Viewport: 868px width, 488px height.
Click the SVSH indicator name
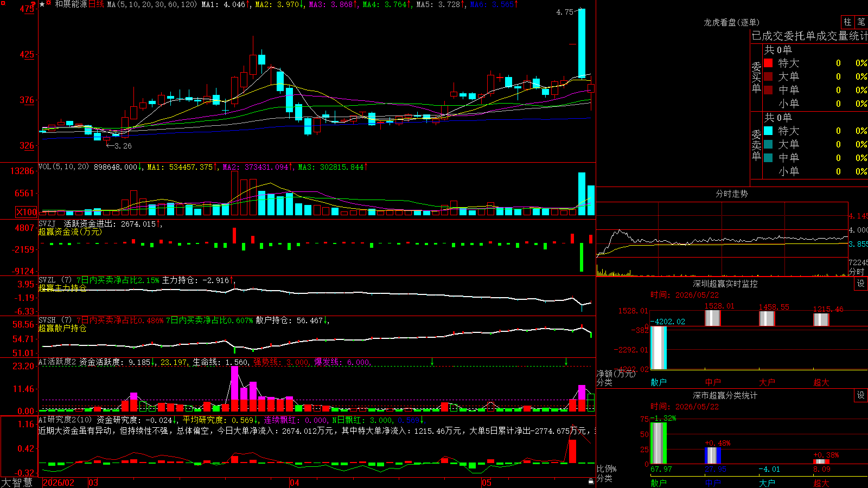(x=47, y=320)
